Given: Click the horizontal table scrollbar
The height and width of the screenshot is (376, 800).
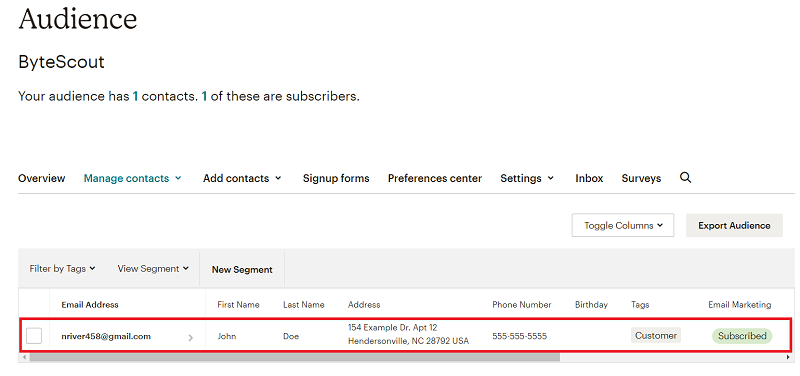Looking at the screenshot, I should coord(295,358).
